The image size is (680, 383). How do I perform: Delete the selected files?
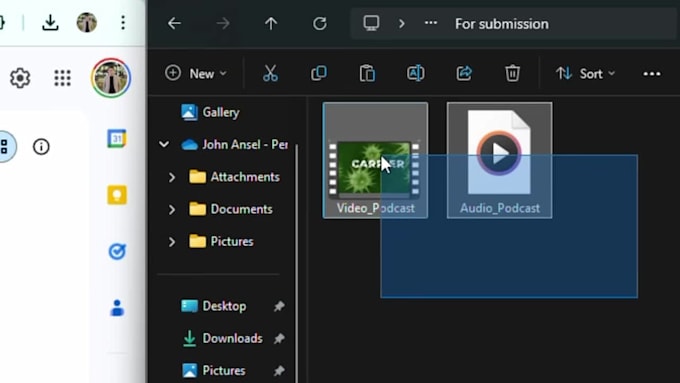pyautogui.click(x=512, y=73)
